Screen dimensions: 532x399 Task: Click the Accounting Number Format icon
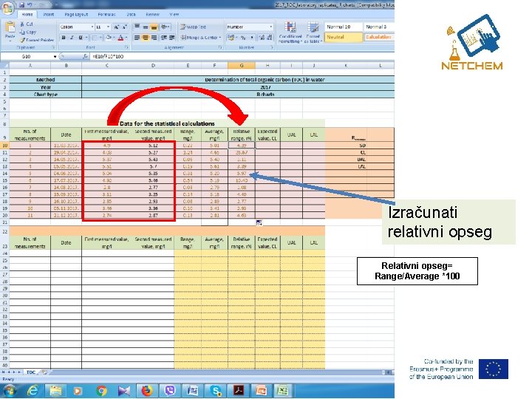point(232,38)
